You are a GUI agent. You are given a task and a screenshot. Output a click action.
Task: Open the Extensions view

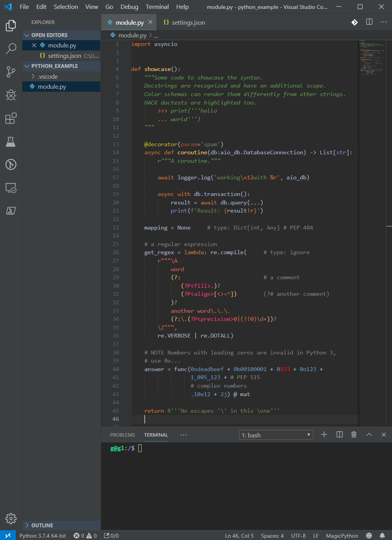[x=11, y=118]
